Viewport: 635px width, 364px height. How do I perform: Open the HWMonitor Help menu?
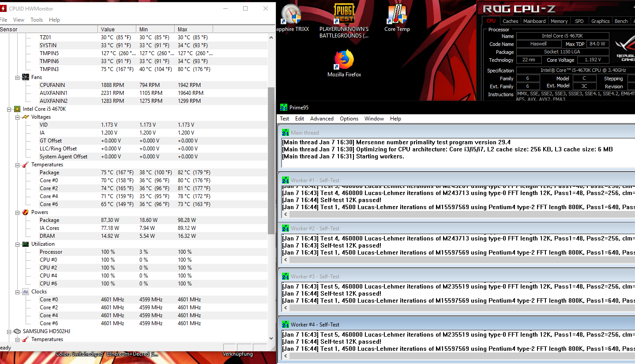pos(54,20)
